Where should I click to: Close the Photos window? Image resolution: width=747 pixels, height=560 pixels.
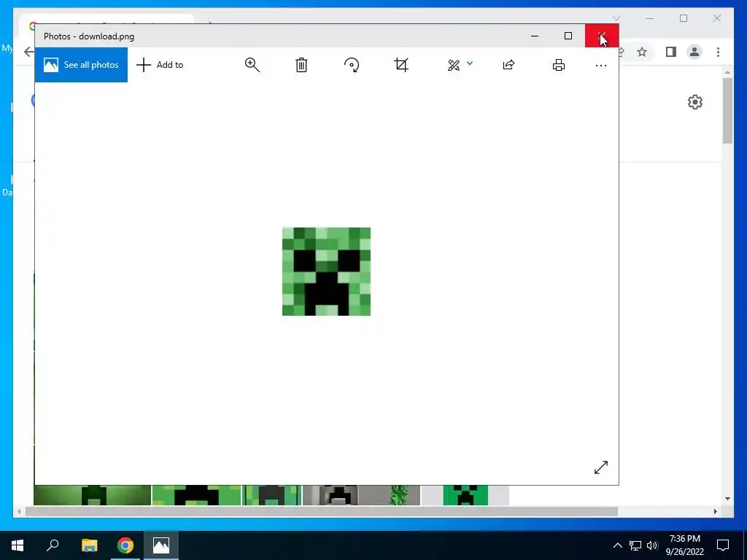(602, 36)
